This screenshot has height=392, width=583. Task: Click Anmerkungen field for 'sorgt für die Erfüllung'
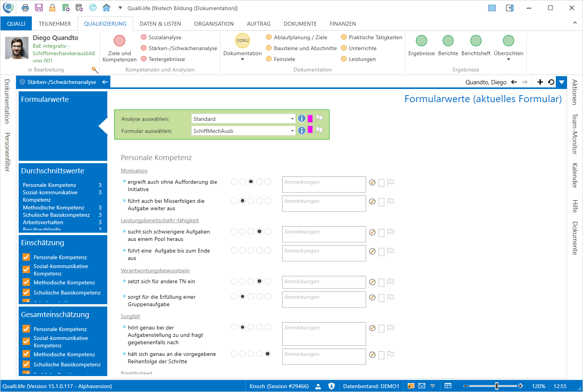pyautogui.click(x=324, y=300)
